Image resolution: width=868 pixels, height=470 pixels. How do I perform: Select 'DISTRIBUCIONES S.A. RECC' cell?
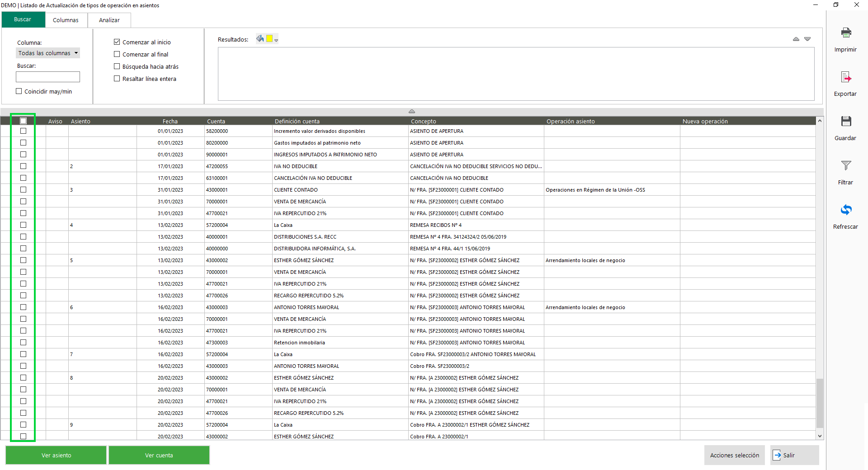(340, 237)
